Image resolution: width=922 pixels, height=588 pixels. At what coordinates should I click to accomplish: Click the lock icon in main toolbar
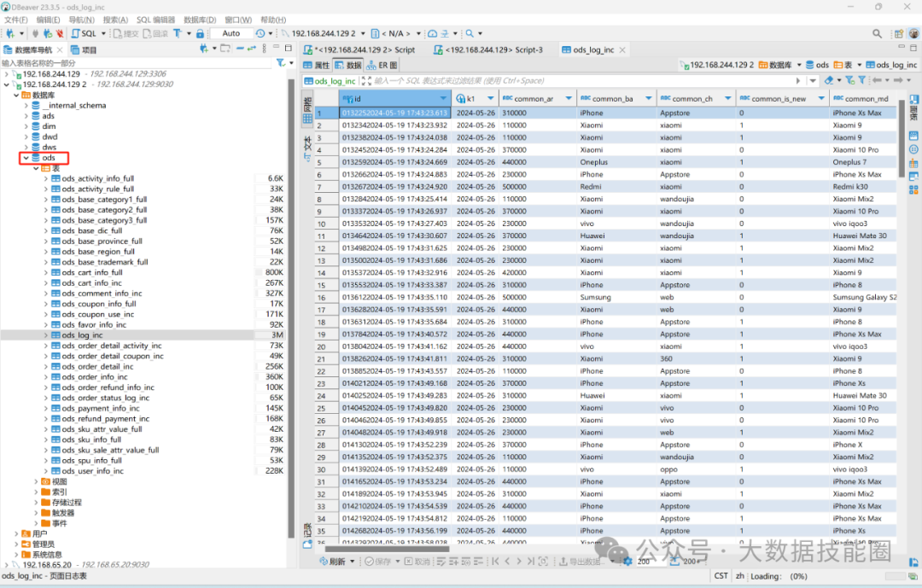pyautogui.click(x=200, y=33)
